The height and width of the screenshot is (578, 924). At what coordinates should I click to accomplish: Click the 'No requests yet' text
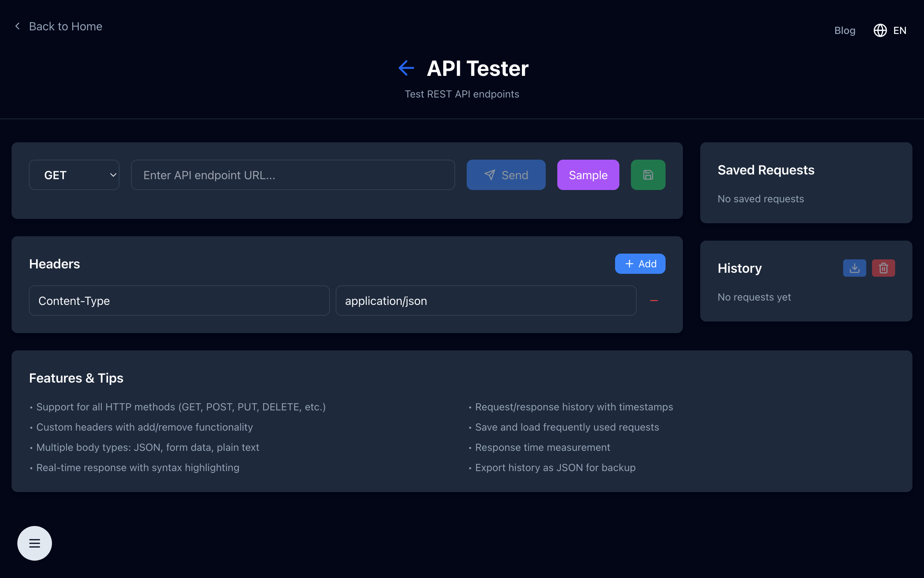pyautogui.click(x=754, y=297)
